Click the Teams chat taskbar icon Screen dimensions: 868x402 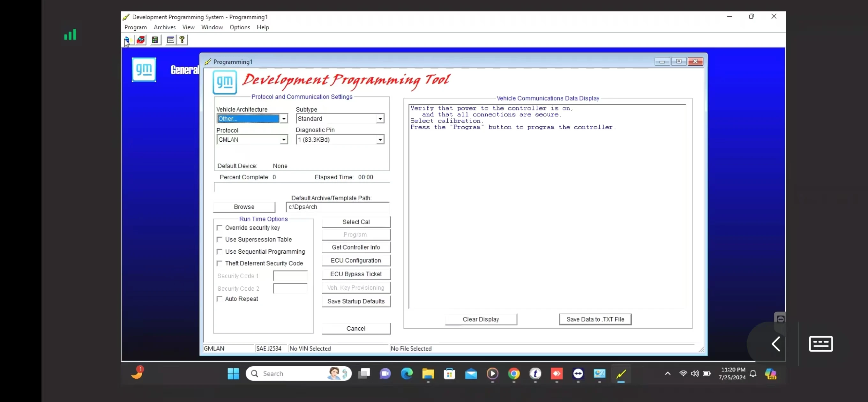coord(385,373)
